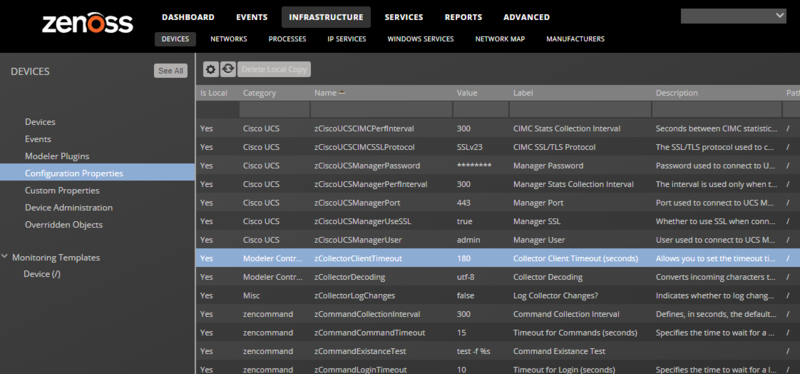Viewport: 800px width, 374px height.
Task: Focus the Category filter field
Action: coord(274,109)
